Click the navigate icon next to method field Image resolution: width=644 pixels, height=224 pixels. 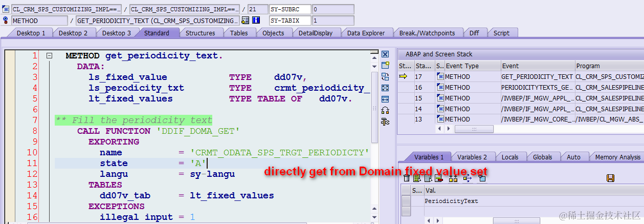tap(245, 21)
